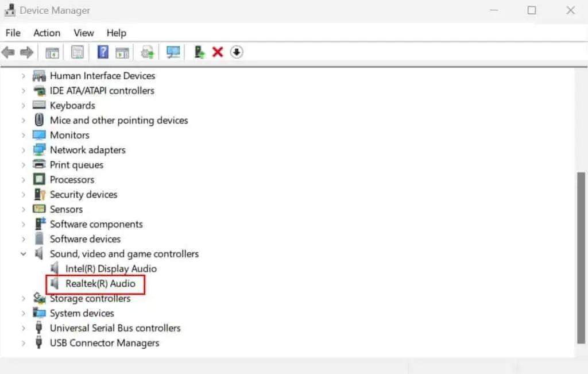
Task: Open the View menu
Action: (83, 33)
